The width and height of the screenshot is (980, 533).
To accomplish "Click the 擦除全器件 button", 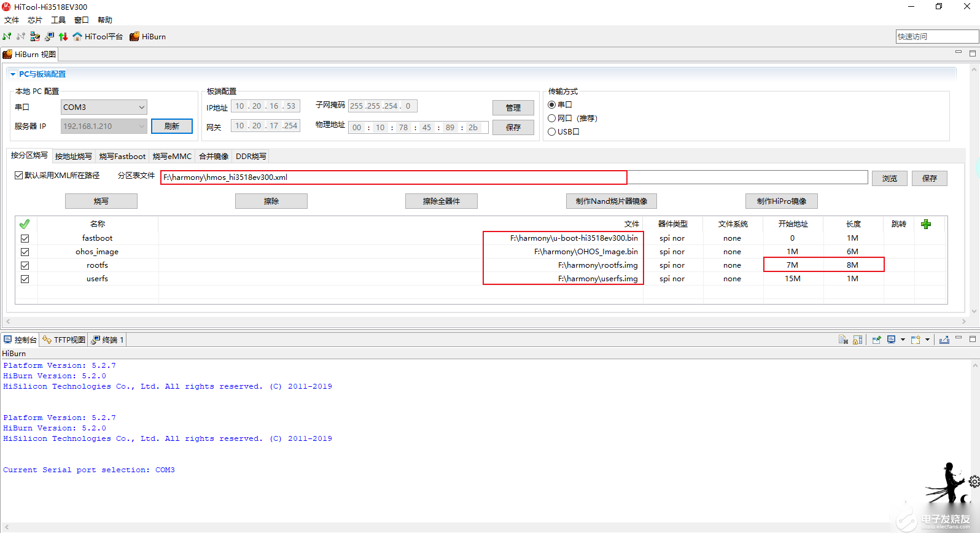I will click(441, 201).
